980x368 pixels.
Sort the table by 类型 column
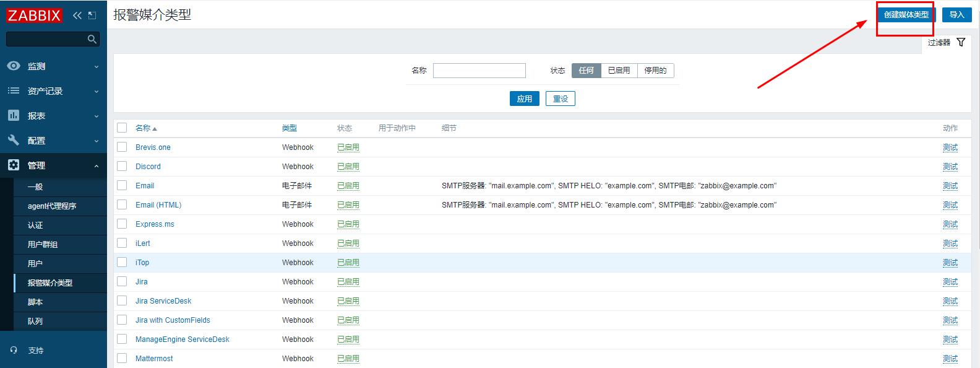click(x=290, y=128)
